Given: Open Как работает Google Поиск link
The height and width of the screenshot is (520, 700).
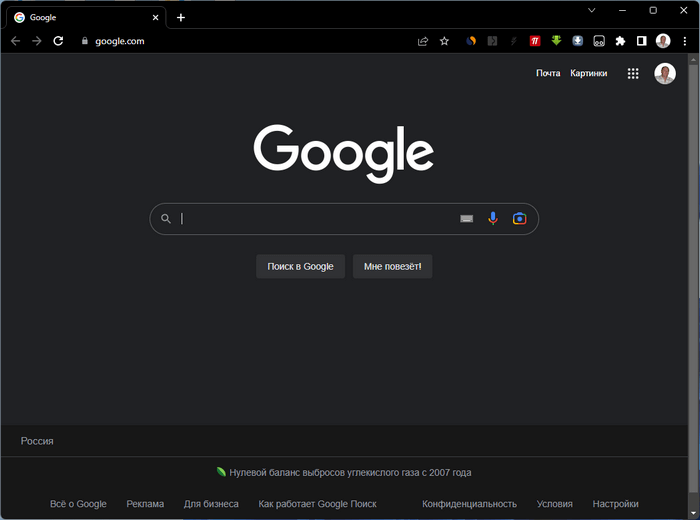Looking at the screenshot, I should coord(317,504).
